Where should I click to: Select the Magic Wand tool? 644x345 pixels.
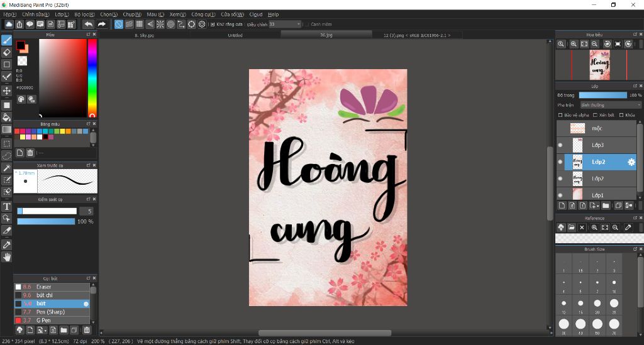pos(6,168)
